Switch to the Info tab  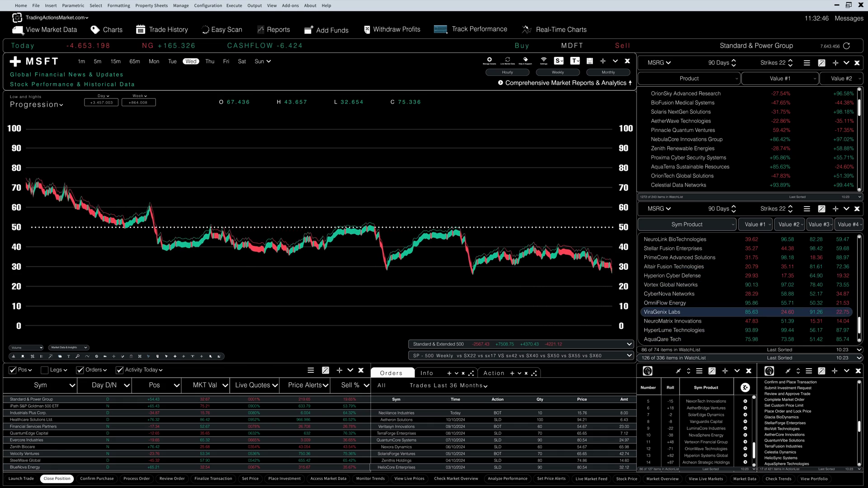(426, 373)
